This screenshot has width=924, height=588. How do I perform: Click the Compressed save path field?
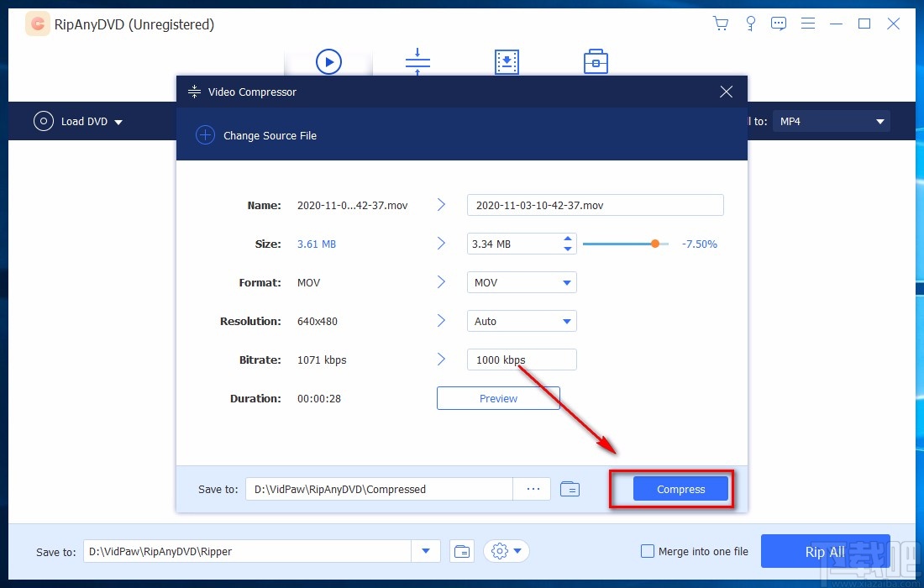pyautogui.click(x=379, y=489)
